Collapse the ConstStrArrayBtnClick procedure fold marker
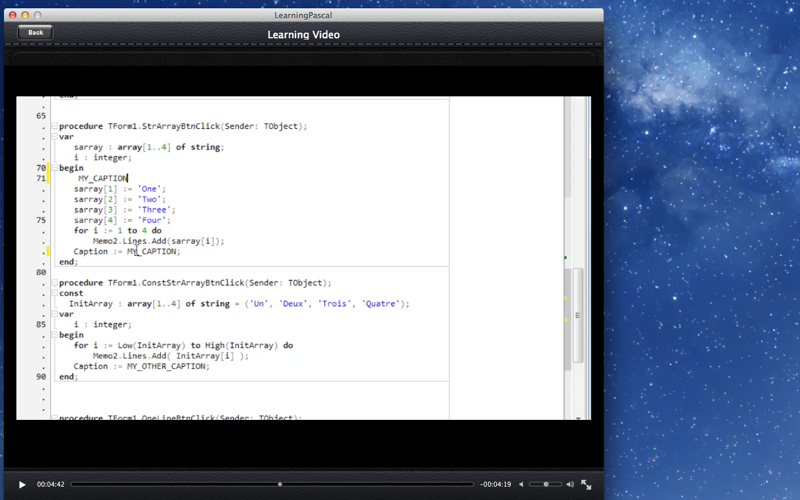 (54, 283)
